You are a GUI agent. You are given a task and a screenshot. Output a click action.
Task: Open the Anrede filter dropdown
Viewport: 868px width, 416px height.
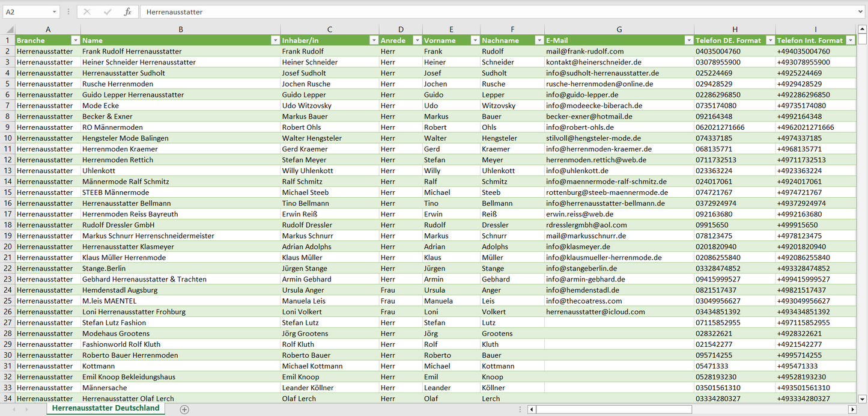click(416, 40)
